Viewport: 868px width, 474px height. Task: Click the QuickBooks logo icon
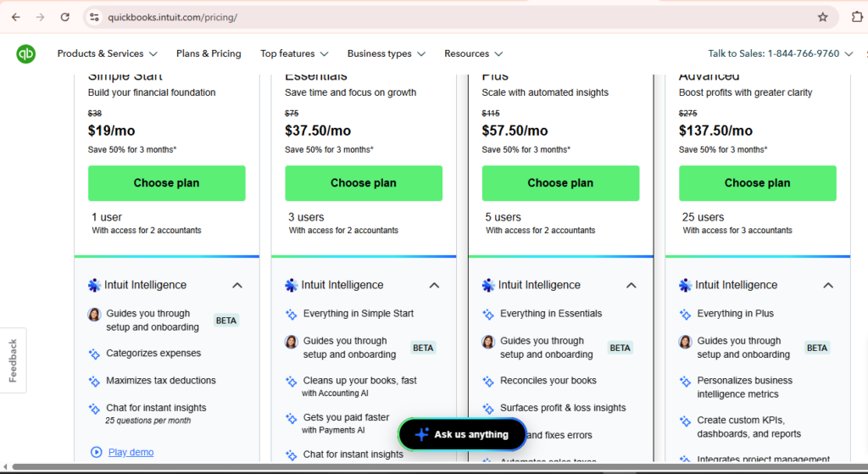pos(25,53)
